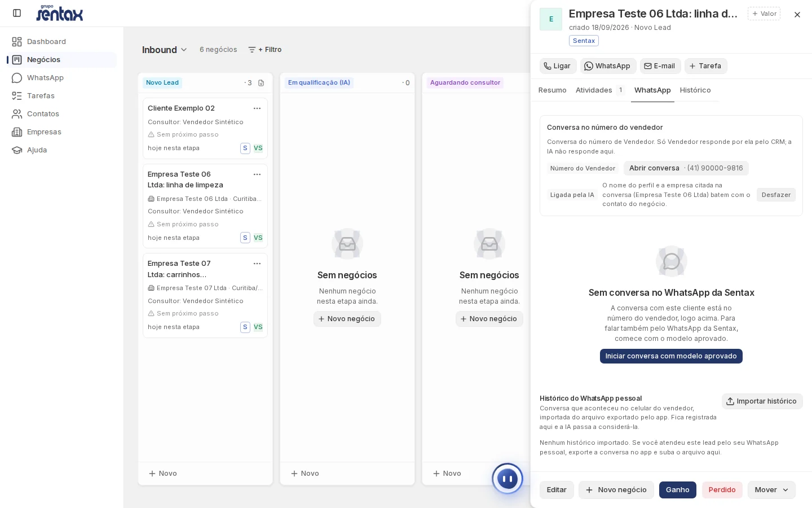
Task: Click Iniciar conversa com modelo aprovado
Action: (x=671, y=356)
